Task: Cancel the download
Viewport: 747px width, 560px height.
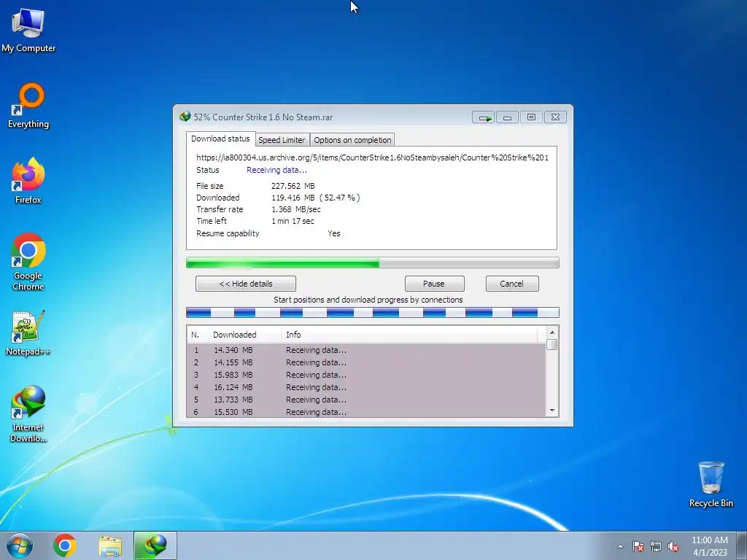Action: pos(512,284)
